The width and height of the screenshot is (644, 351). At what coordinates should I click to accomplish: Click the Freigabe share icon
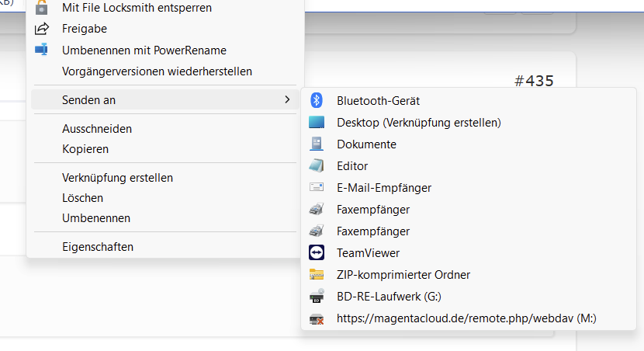[x=42, y=29]
